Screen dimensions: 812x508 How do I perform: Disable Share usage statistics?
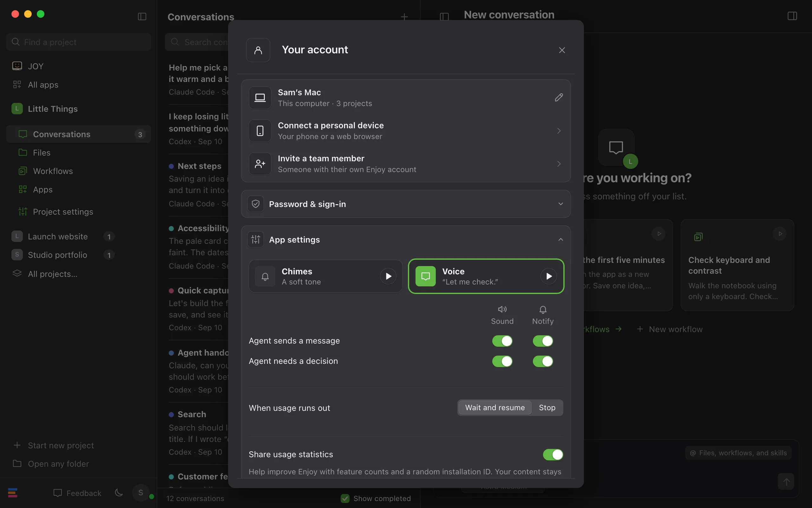point(553,455)
